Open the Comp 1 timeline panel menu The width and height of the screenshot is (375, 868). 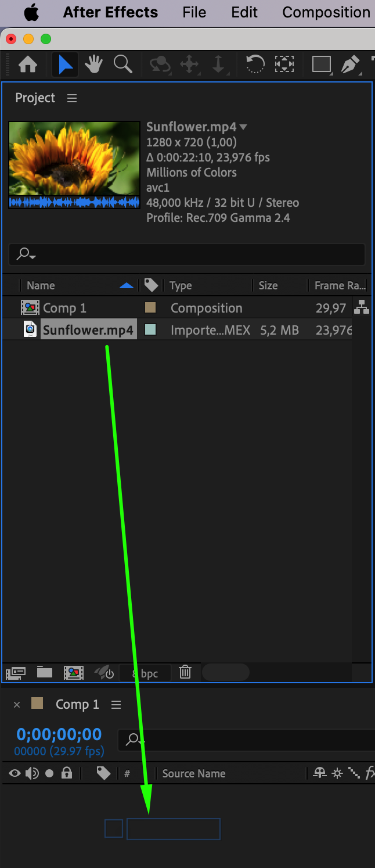tap(116, 705)
